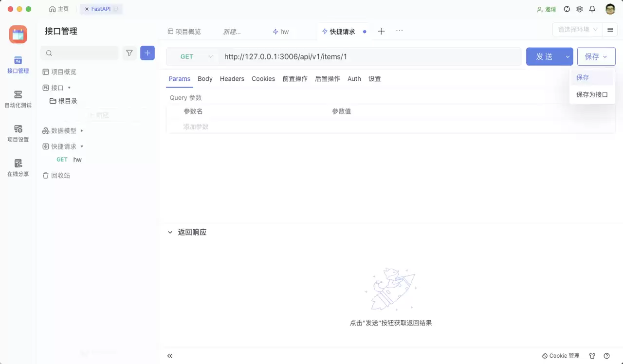This screenshot has height=364, width=623.
Task: Open notifications bell icon
Action: [x=592, y=9]
